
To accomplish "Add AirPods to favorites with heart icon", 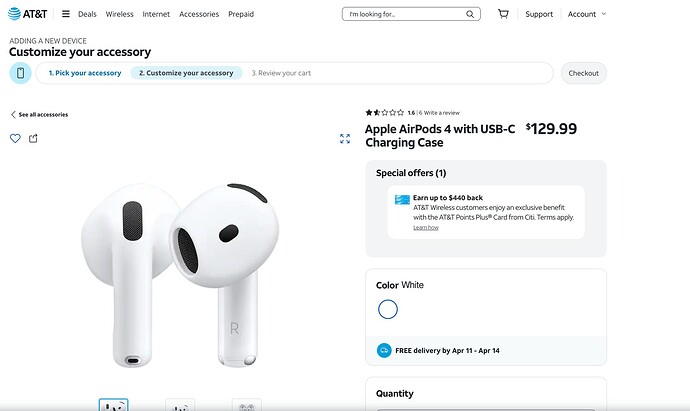I will [x=15, y=138].
